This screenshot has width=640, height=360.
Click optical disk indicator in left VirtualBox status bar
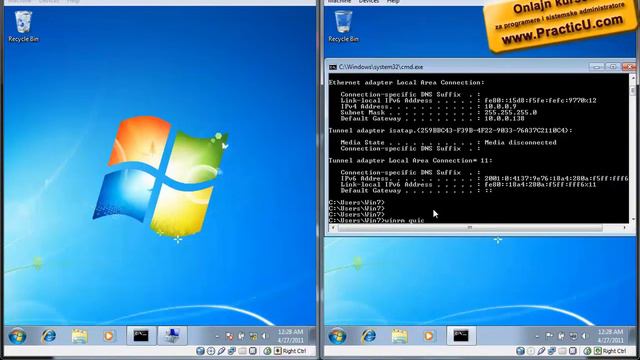click(x=211, y=351)
